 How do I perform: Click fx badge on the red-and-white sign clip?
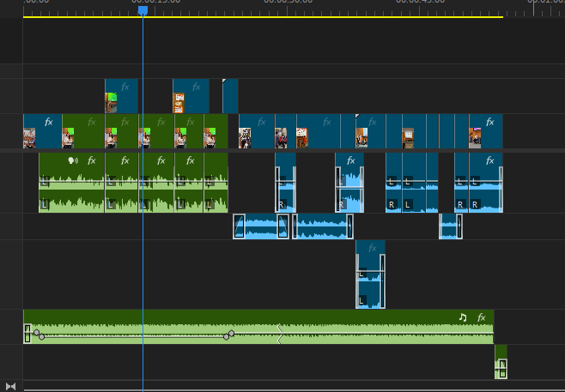(327, 123)
